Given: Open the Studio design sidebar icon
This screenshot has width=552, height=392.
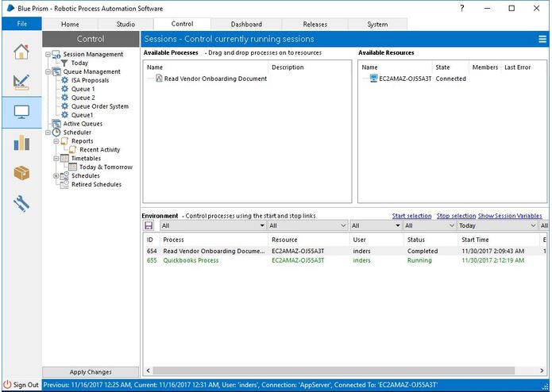Looking at the screenshot, I should [21, 82].
